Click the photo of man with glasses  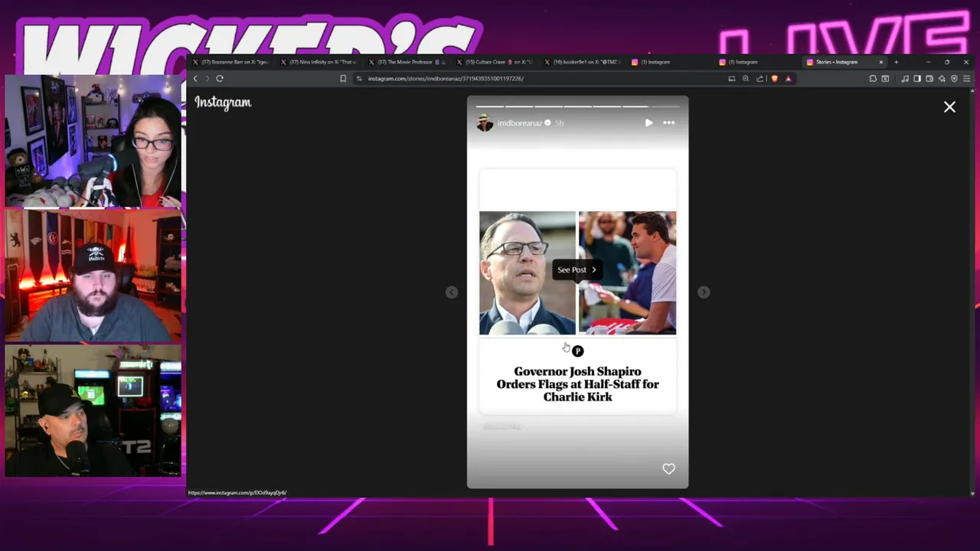point(528,273)
